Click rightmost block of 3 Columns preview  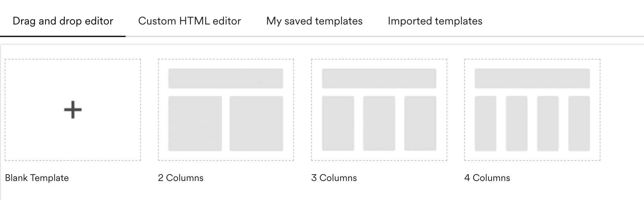pyautogui.click(x=420, y=123)
